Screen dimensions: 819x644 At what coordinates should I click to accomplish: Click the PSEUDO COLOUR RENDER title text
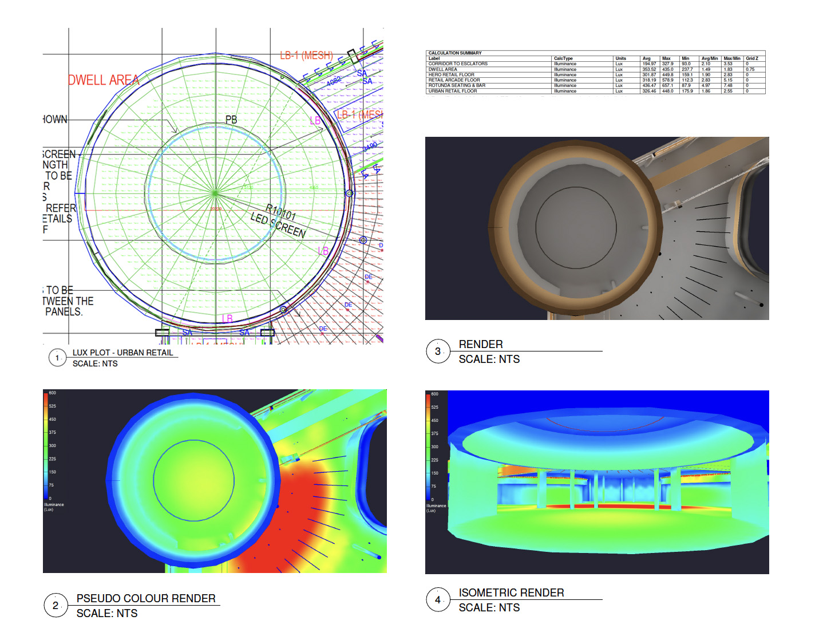pos(146,598)
